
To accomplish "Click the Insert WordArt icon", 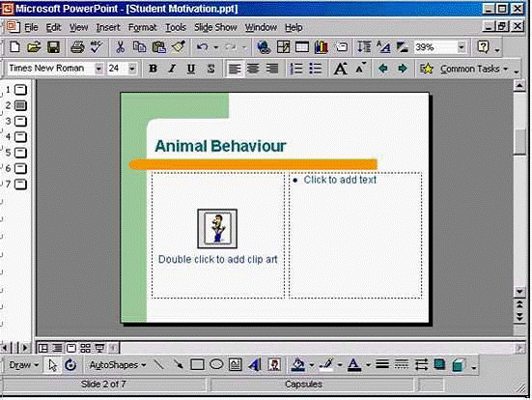I will [255, 365].
